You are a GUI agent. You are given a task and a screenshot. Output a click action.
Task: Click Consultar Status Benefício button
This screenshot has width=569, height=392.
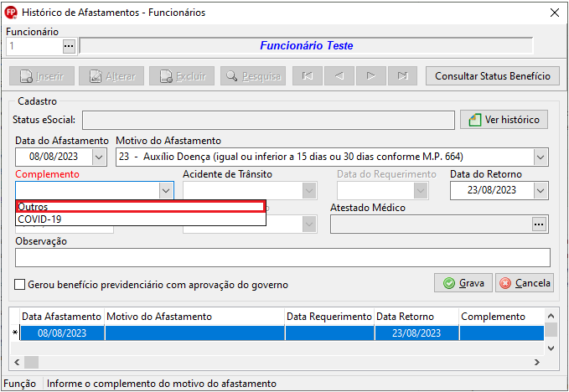coord(492,75)
